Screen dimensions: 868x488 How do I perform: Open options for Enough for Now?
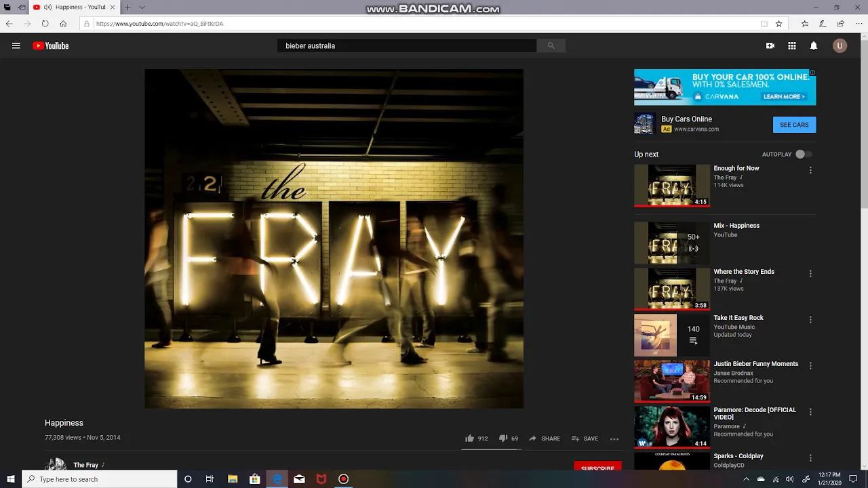[x=810, y=170]
